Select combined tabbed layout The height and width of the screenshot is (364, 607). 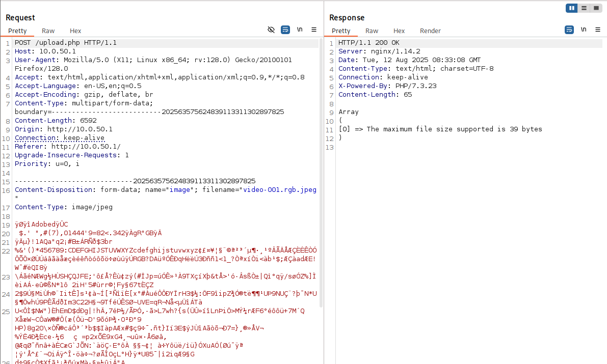coord(595,8)
